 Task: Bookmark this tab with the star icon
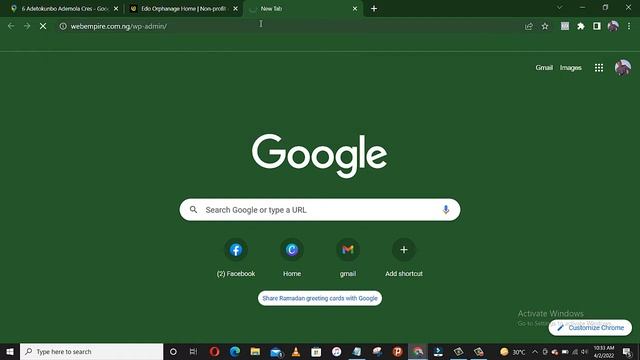545,26
